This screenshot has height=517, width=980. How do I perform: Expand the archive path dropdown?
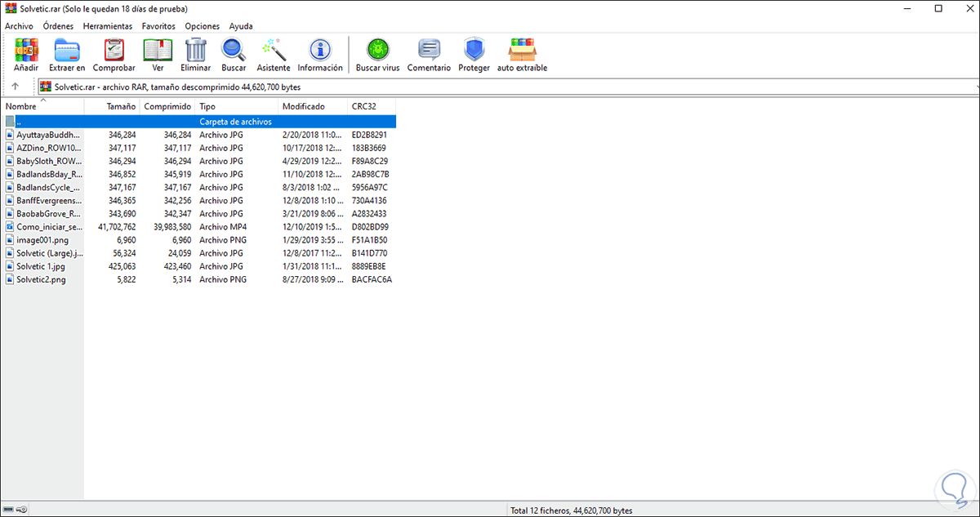[x=977, y=87]
